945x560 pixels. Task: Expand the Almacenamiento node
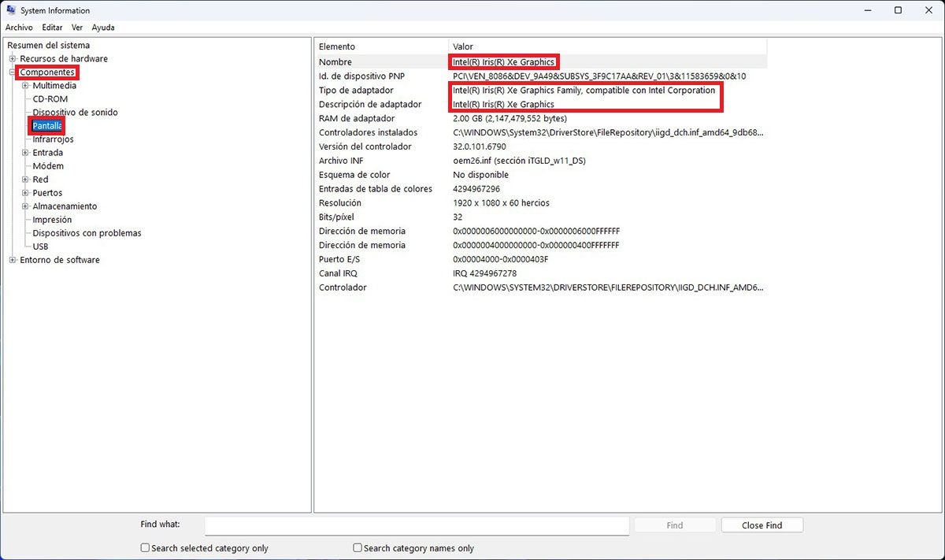(x=25, y=206)
